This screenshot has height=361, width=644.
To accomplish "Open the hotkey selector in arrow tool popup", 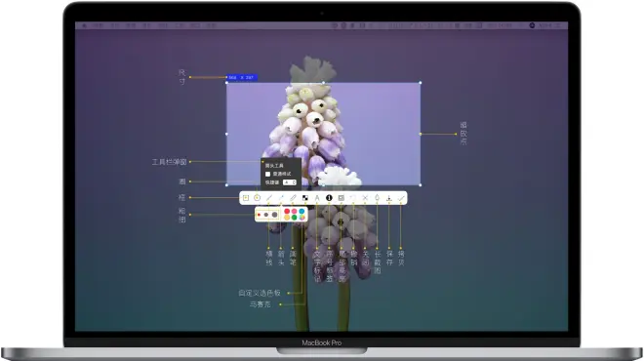I will pyautogui.click(x=290, y=181).
